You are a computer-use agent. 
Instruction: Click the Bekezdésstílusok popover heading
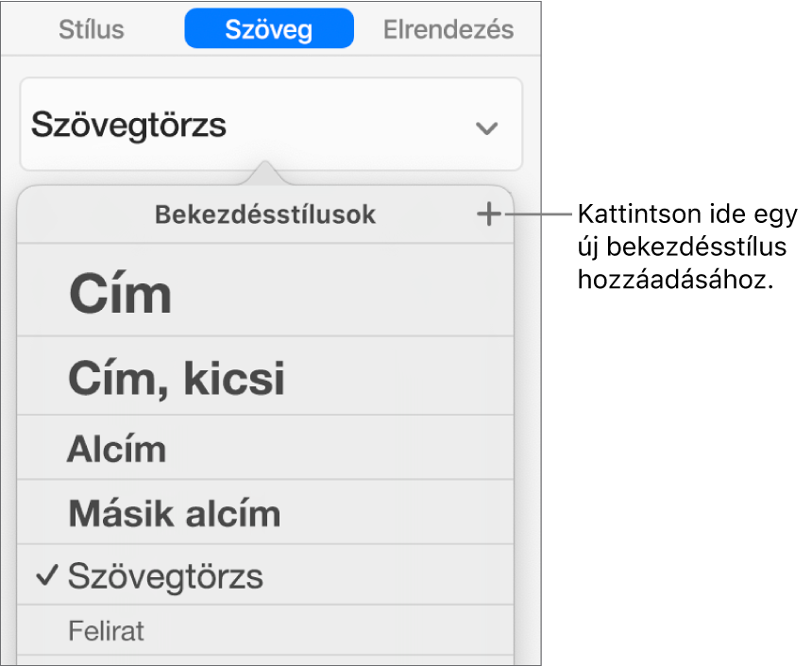point(265,214)
